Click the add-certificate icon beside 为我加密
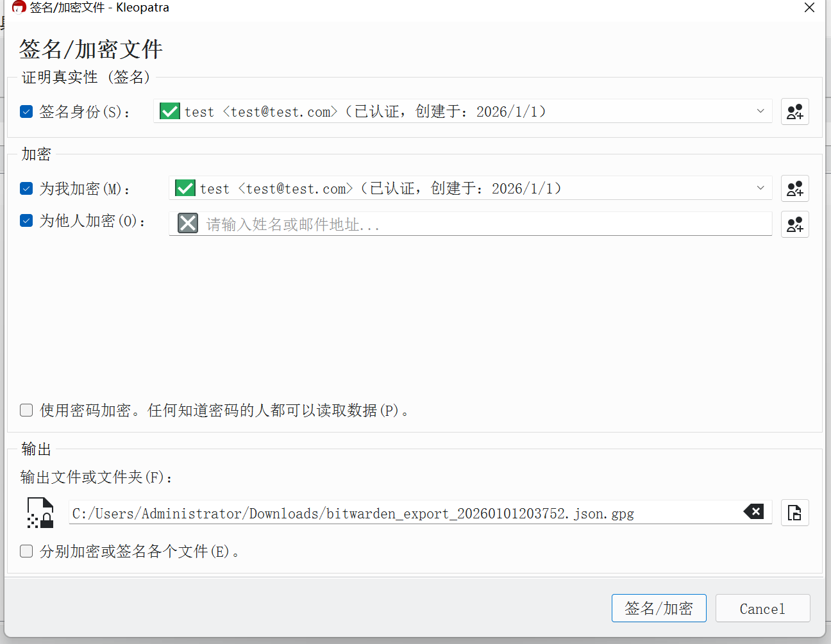Viewport: 831px width, 644px height. coord(794,188)
